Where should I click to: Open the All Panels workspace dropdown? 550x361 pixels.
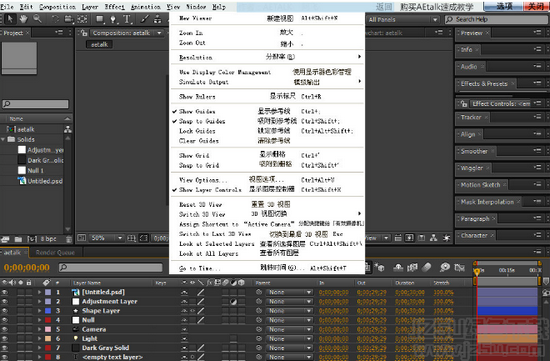(x=403, y=20)
